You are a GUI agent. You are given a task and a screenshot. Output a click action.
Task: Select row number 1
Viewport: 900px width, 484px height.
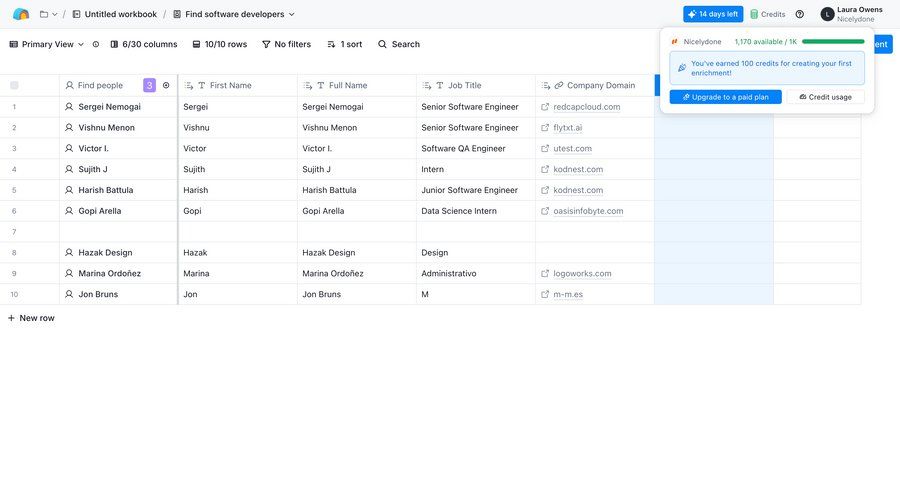point(14,107)
